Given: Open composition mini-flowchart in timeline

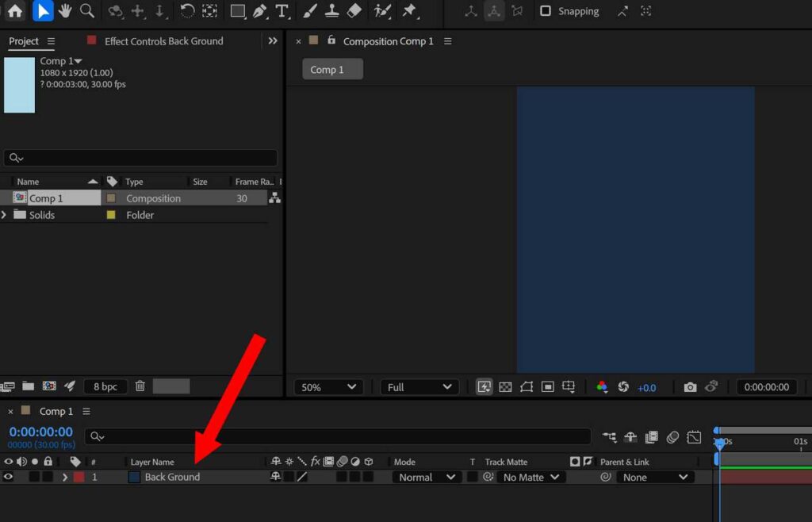Looking at the screenshot, I should (x=610, y=437).
